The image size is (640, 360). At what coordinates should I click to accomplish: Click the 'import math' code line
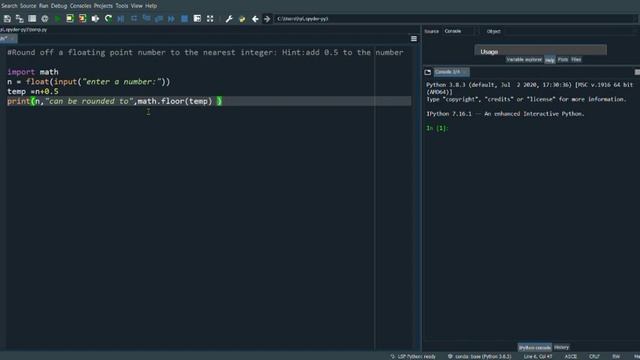pos(33,72)
